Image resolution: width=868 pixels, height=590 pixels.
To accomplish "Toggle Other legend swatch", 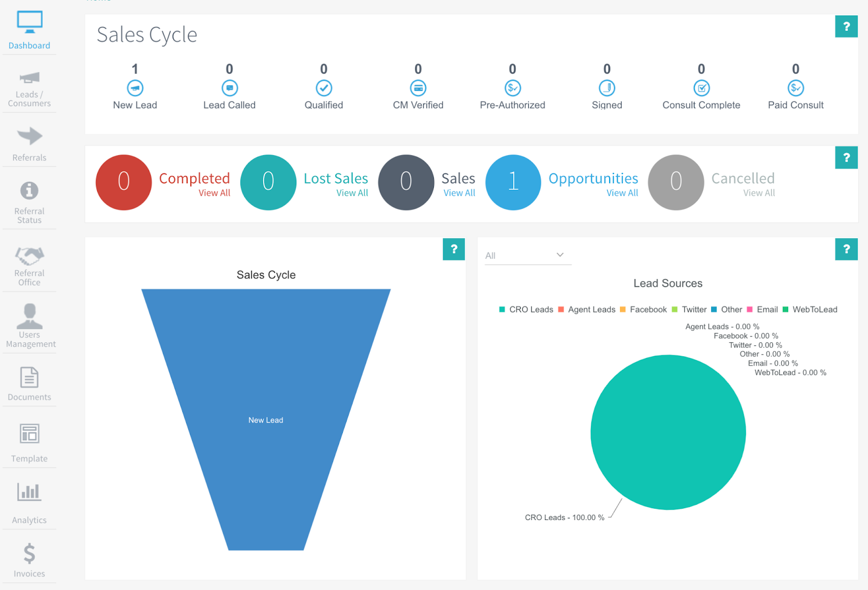I will 714,310.
